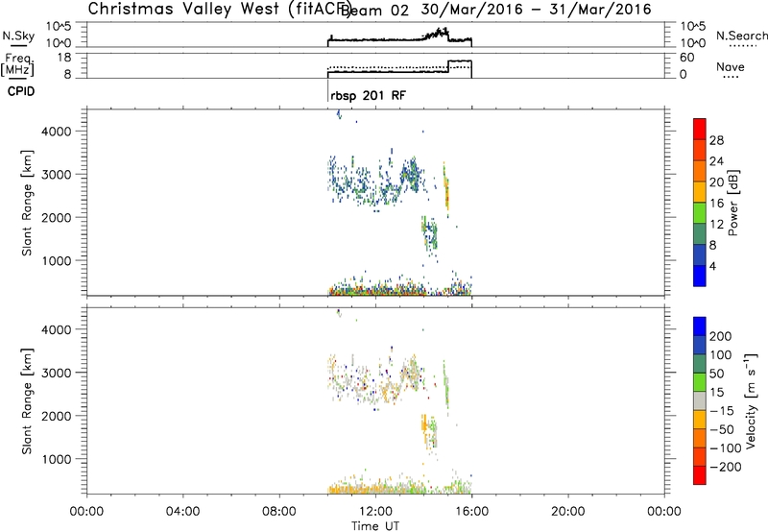Select the date range "30/Mar/2016 - 31/Mar/2016"
The width and height of the screenshot is (768, 532).
click(537, 10)
